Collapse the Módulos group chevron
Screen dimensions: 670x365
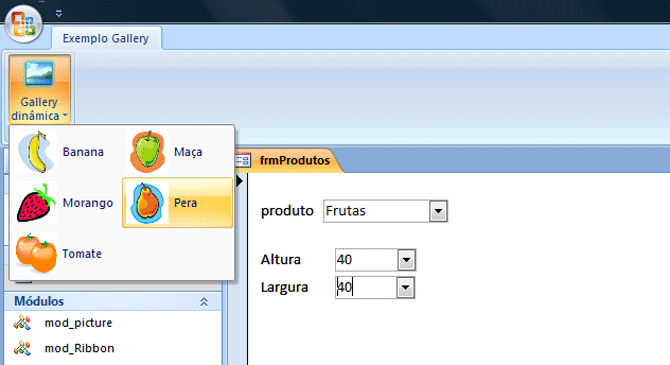pos(204,302)
